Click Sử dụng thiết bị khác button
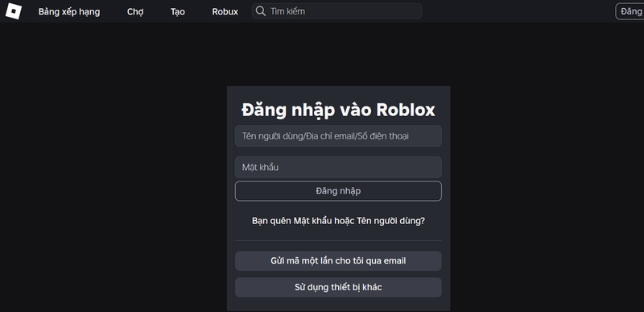 338,287
